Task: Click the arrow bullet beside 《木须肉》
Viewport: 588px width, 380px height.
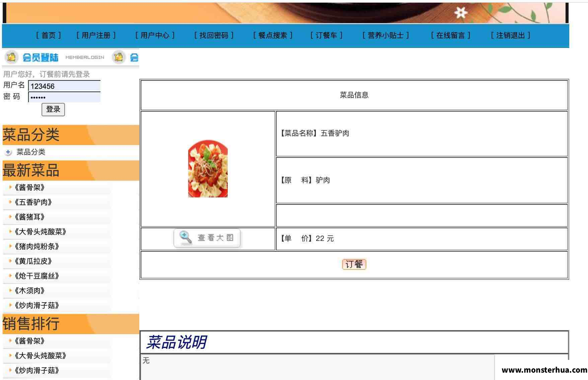Action: pos(10,290)
